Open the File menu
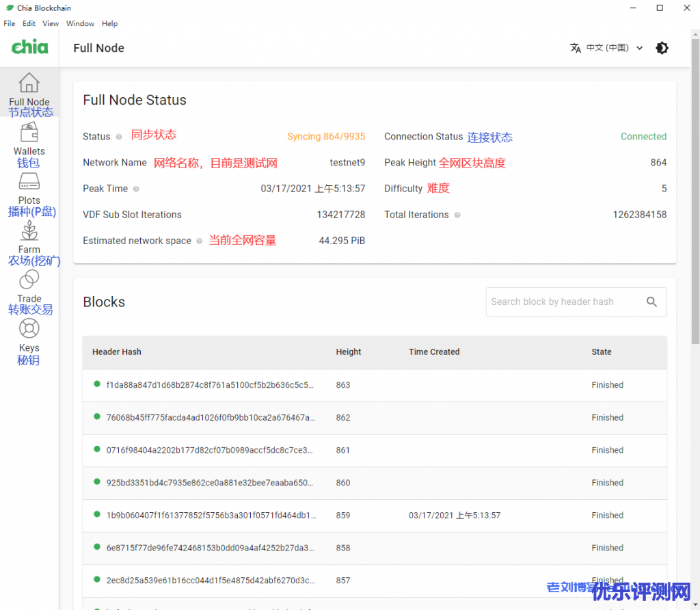Screen dimensions: 700x610 (x=10, y=23)
